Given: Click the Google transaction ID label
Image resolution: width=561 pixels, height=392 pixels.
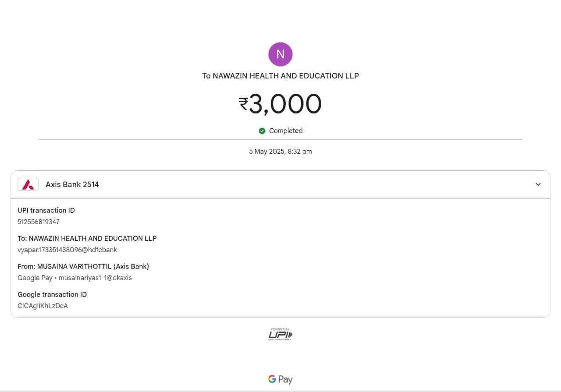Looking at the screenshot, I should (52, 294).
